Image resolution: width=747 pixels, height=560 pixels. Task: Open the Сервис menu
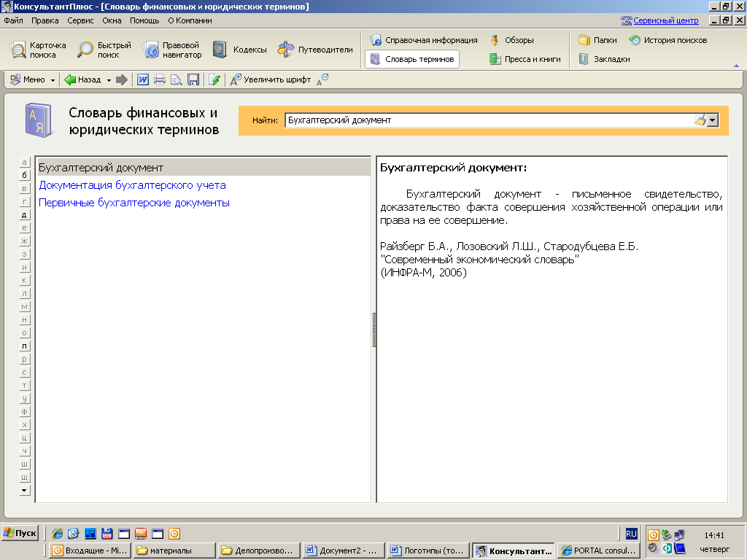click(80, 20)
